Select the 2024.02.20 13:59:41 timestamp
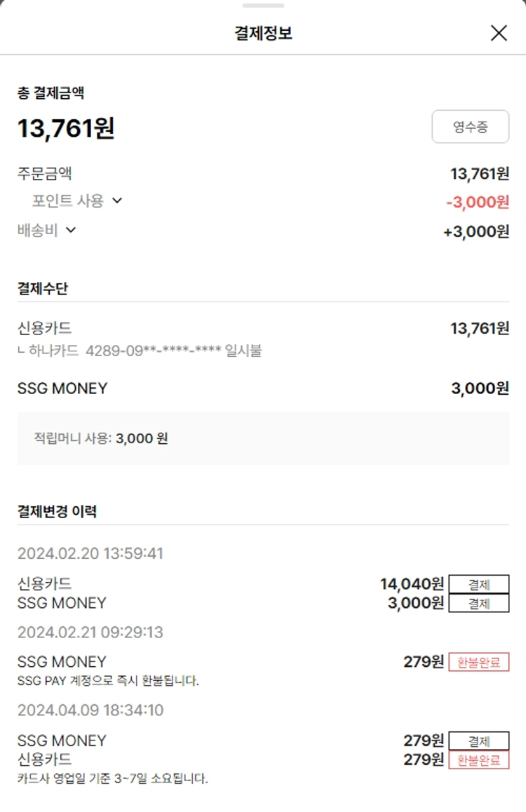Screen dimensions: 526x812 point(90,553)
